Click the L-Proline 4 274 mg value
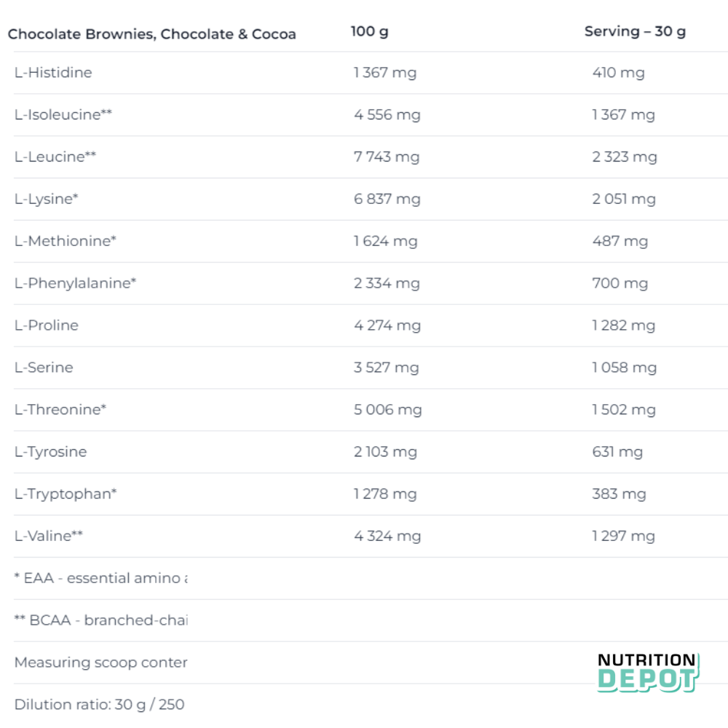728x728 pixels. pyautogui.click(x=387, y=325)
